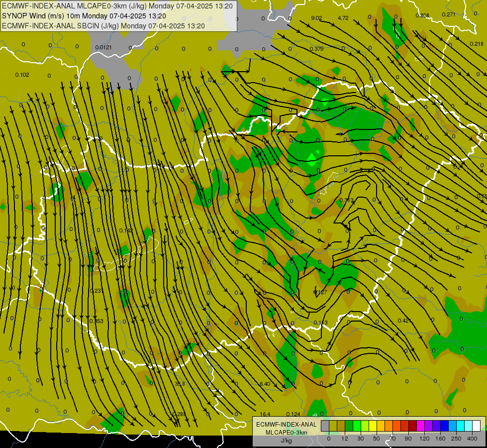Click the map value '0.231'
This screenshot has width=487, height=448.
[96, 291]
